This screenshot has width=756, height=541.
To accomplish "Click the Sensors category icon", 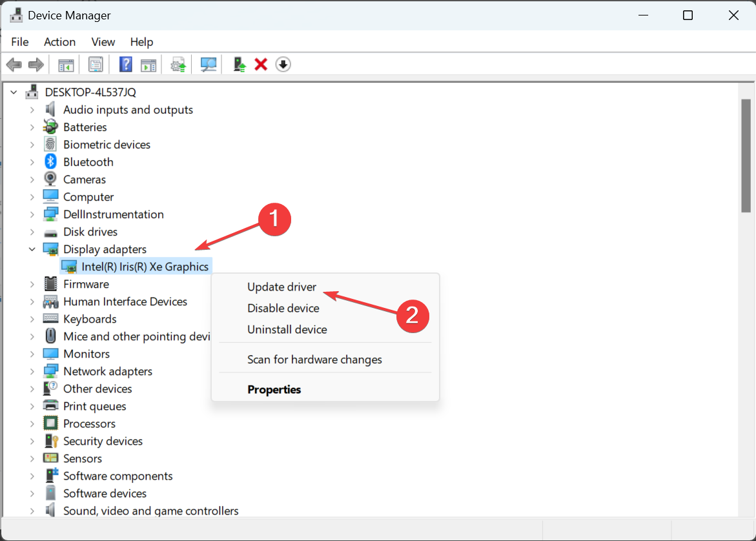I will pyautogui.click(x=50, y=458).
